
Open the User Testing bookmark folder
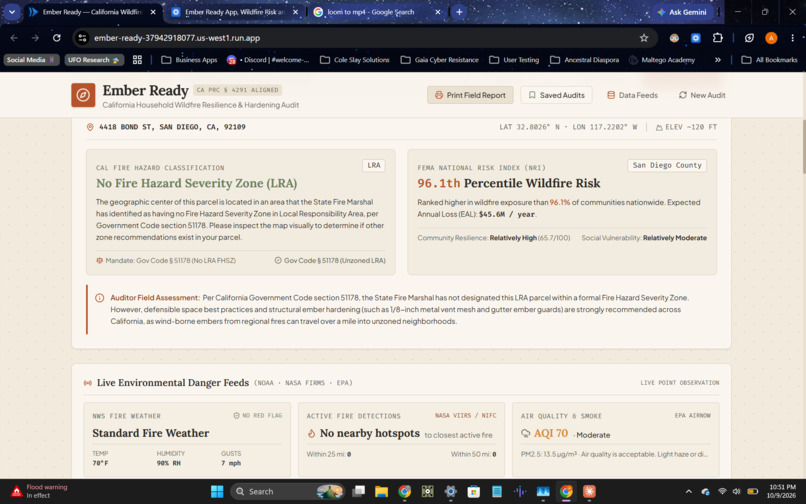click(x=514, y=60)
